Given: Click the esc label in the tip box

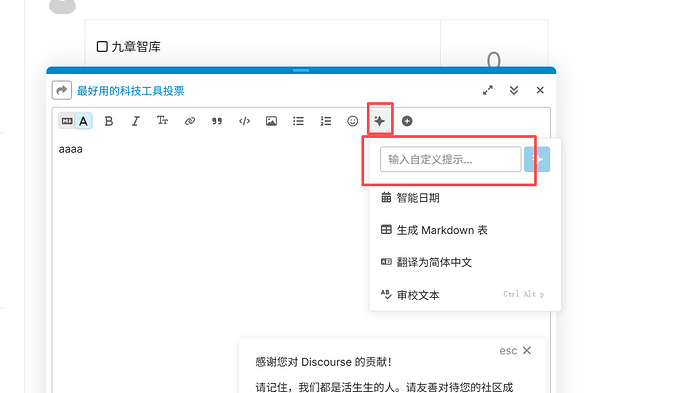Looking at the screenshot, I should (508, 351).
